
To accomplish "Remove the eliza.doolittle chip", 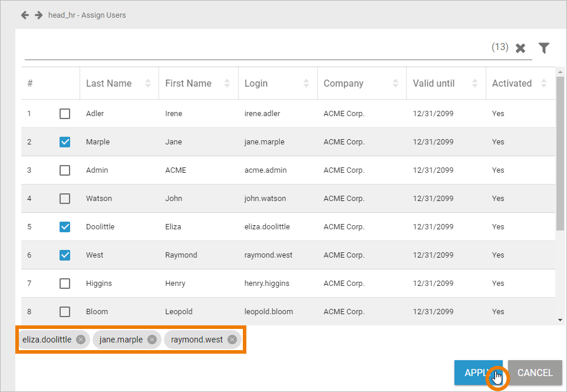I will pos(81,340).
